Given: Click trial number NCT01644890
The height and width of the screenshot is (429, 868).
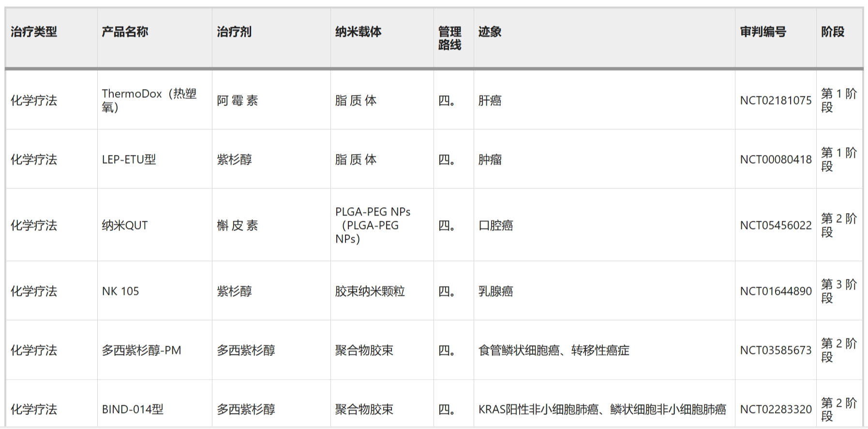Looking at the screenshot, I should pyautogui.click(x=776, y=291).
